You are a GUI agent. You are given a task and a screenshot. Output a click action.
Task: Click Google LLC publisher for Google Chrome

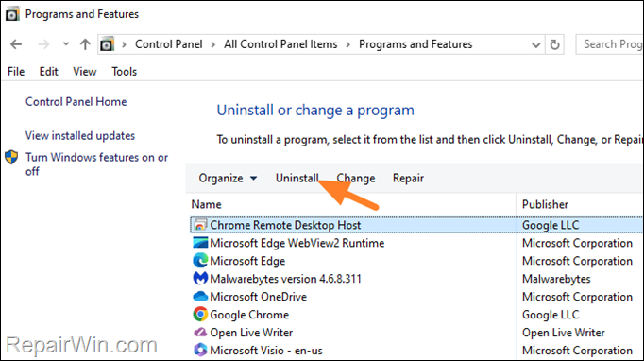[x=551, y=315]
